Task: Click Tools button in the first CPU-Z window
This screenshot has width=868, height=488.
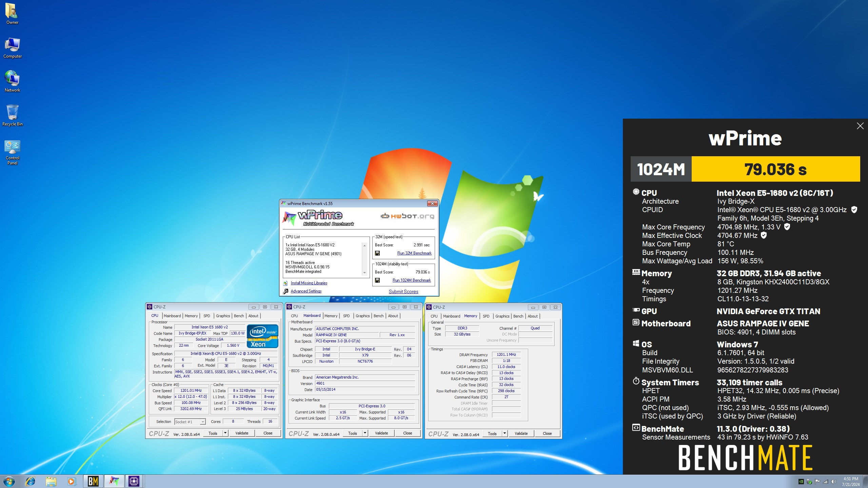Action: (x=213, y=433)
